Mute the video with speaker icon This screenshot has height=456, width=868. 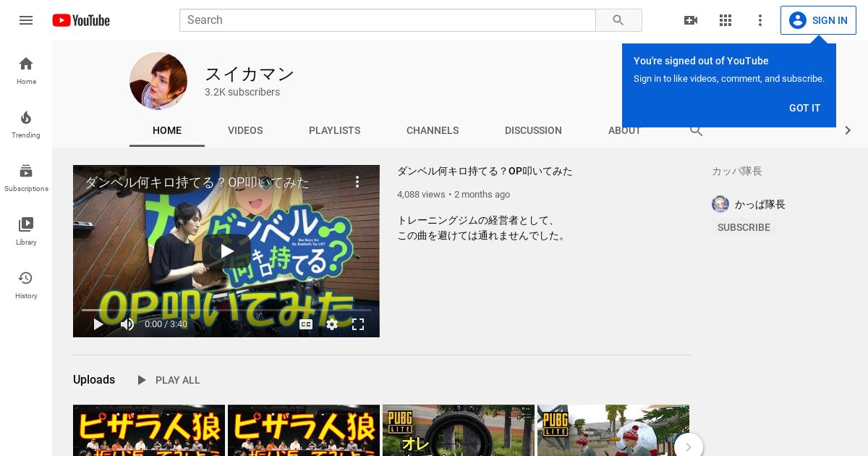127,324
